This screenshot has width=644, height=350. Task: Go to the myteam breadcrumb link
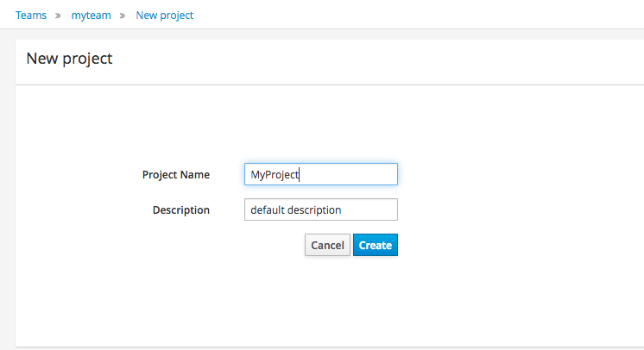(x=91, y=16)
